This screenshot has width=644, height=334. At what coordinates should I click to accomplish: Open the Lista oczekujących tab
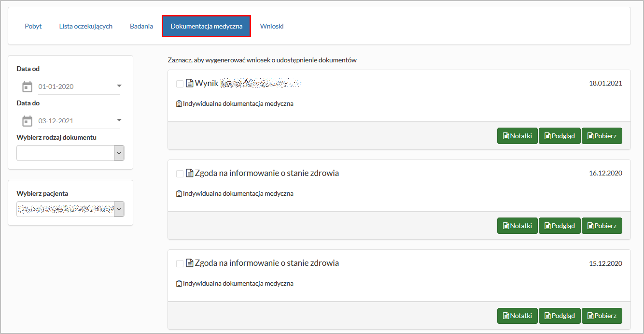[86, 26]
